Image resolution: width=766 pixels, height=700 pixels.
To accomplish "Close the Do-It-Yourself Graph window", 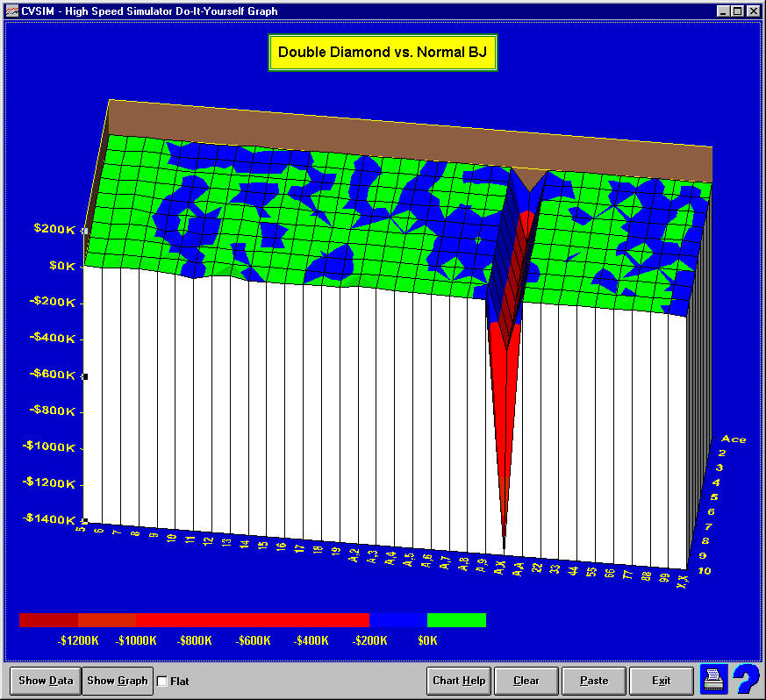I will coord(754,11).
